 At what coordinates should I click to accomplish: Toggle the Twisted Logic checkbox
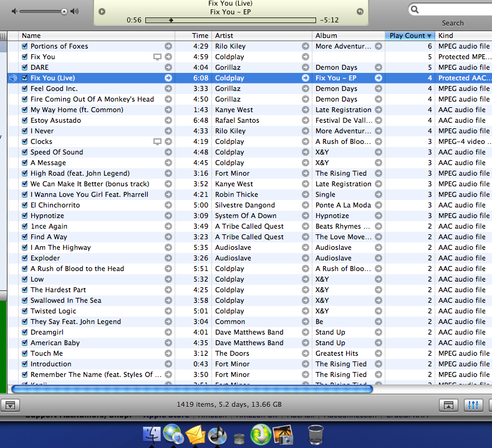click(x=25, y=311)
